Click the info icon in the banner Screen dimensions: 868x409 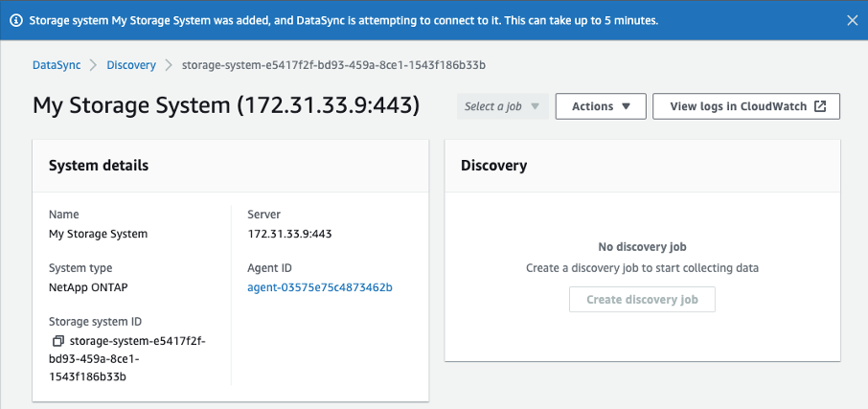(x=16, y=21)
